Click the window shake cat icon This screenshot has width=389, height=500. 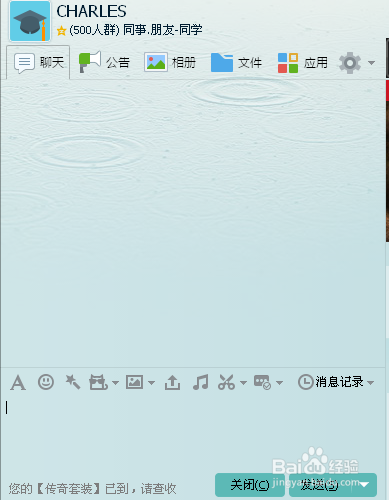[x=98, y=382]
